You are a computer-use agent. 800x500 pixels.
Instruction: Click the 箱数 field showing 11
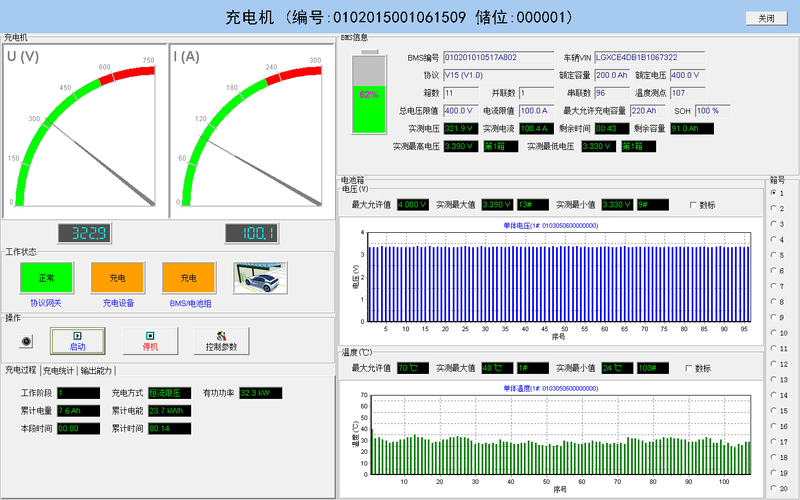(x=461, y=93)
